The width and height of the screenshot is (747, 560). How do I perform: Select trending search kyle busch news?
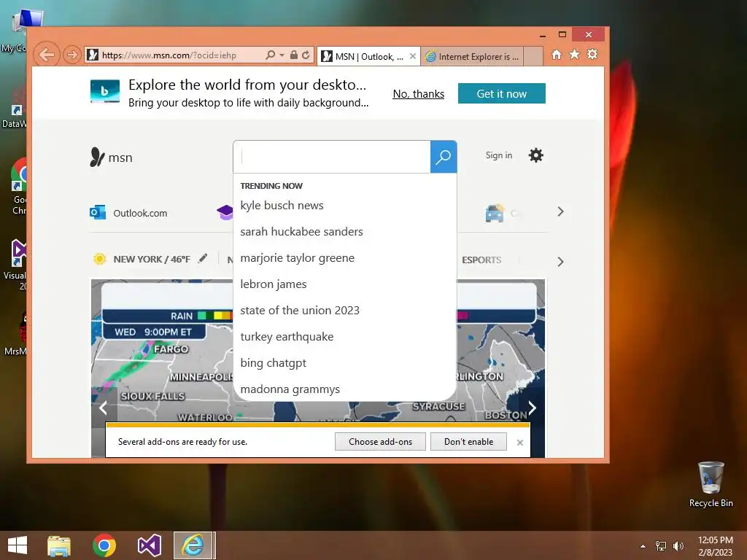282,205
